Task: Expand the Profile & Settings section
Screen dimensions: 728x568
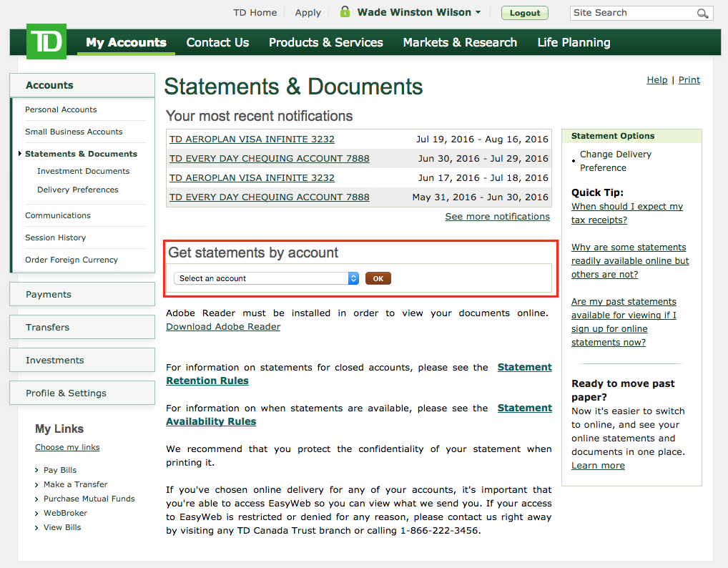Action: point(82,393)
